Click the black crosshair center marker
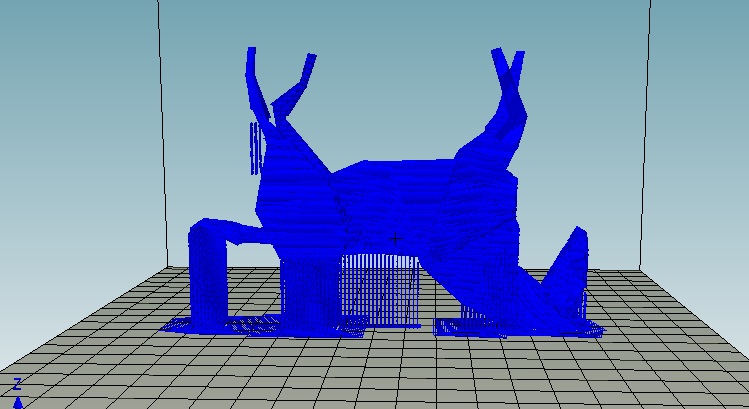Screen dimensions: 749x409 click(396, 238)
